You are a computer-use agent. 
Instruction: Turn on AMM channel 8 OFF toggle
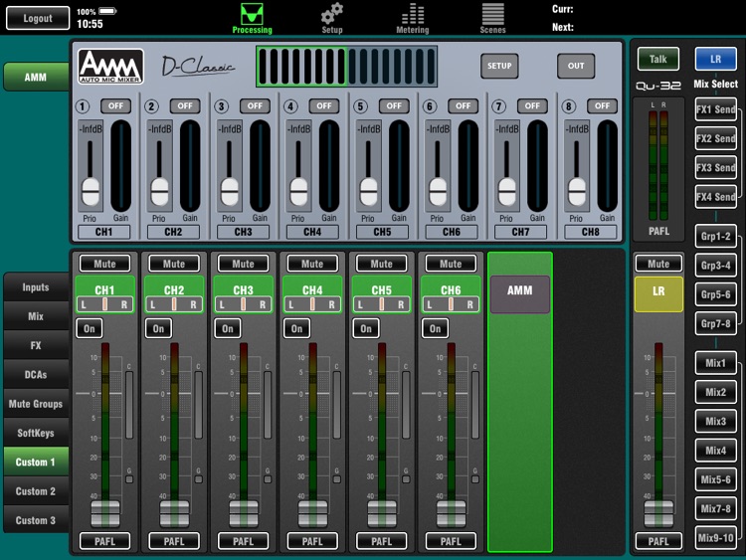click(602, 105)
